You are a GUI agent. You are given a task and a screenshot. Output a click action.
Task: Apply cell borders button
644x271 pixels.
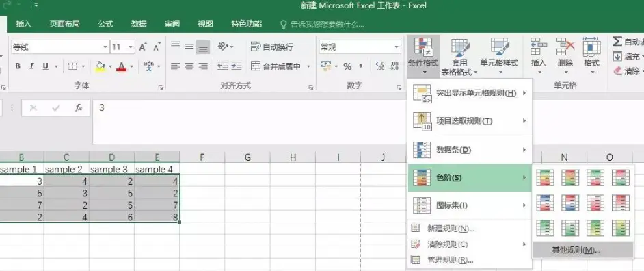click(x=72, y=66)
